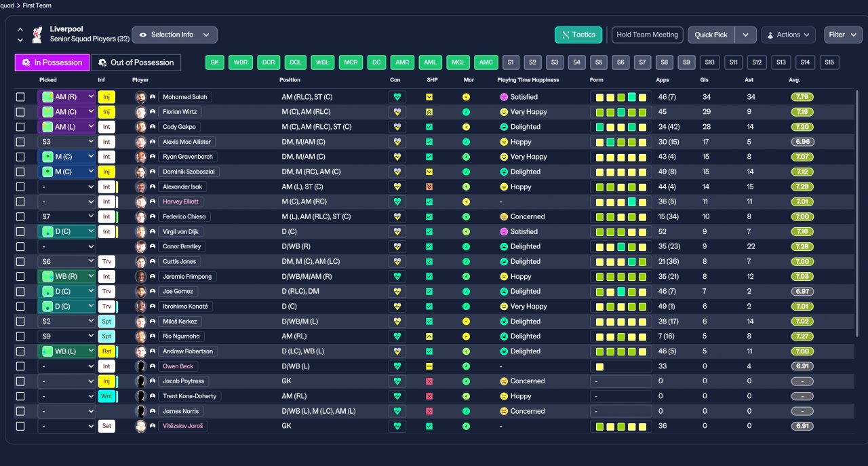The height and width of the screenshot is (466, 868).
Task: Click Trent Kone-Doherty's Wnt status badge
Action: point(106,396)
